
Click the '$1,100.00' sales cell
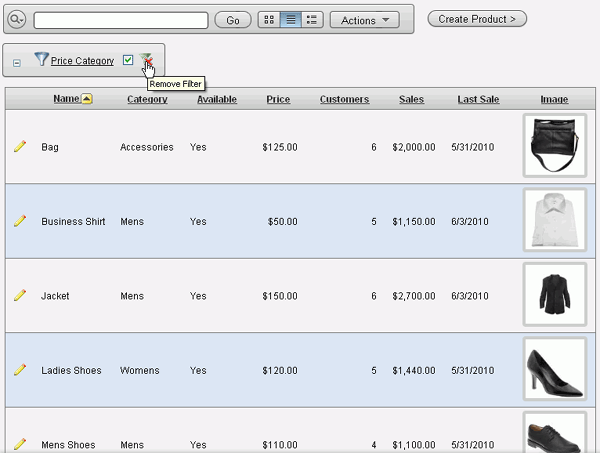pos(414,445)
